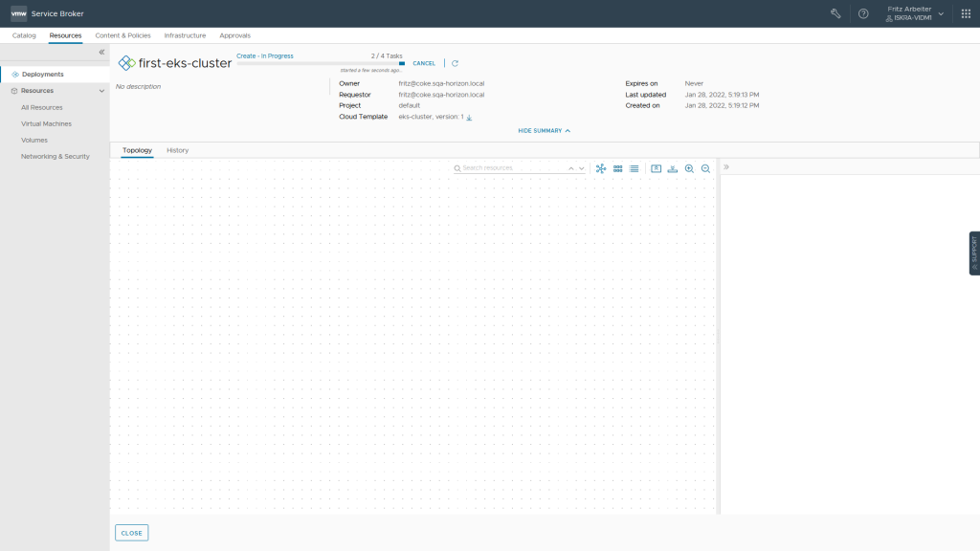980x551 pixels.
Task: Click Hide Summary link
Action: pos(544,130)
